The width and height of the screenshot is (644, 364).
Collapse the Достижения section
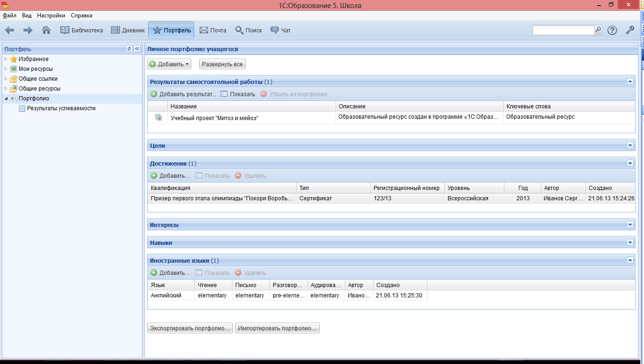tap(630, 163)
